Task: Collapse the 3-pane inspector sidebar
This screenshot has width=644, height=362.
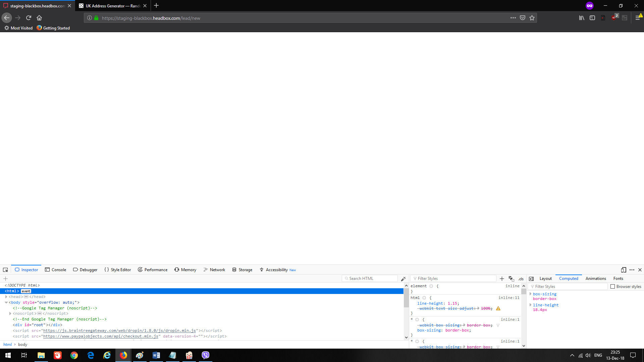Action: (x=531, y=279)
